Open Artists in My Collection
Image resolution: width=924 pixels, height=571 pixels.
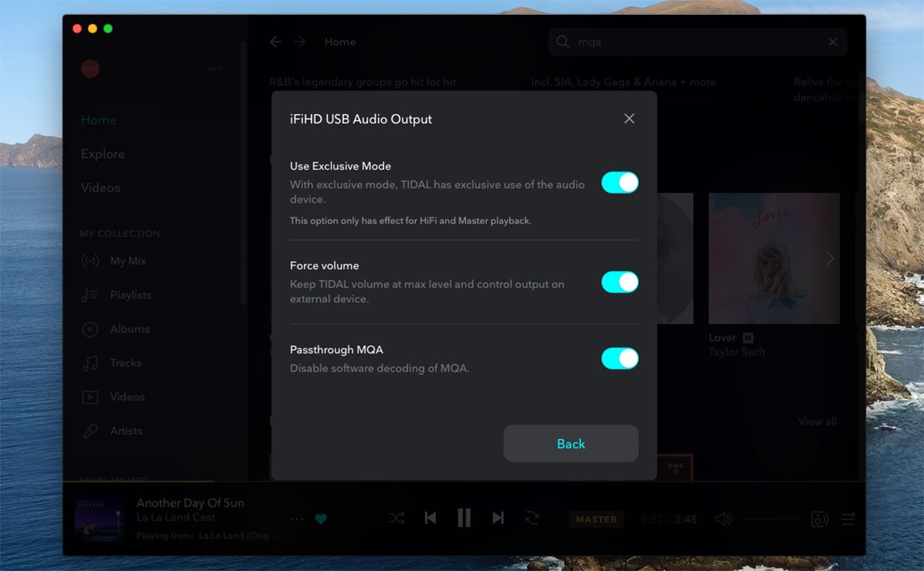tap(126, 431)
